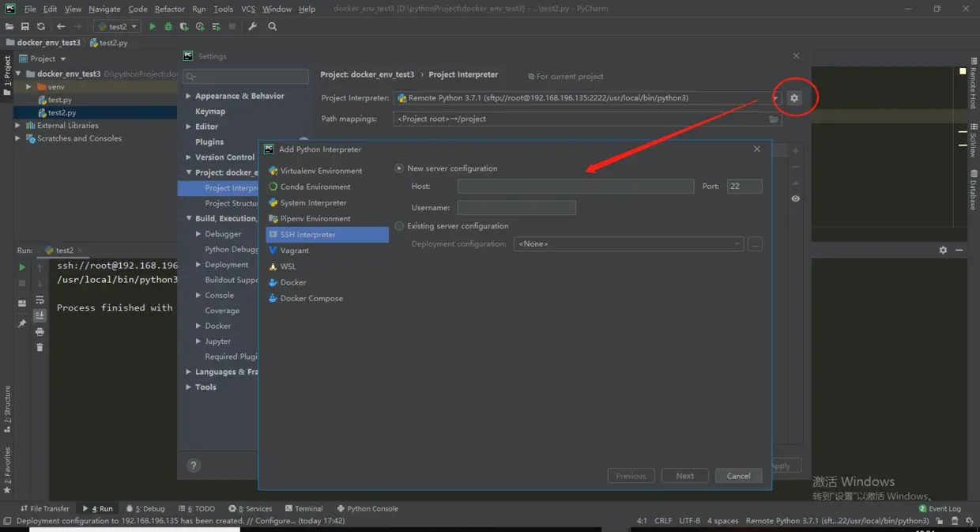
Task: Select test.py in project tree
Action: coord(60,100)
